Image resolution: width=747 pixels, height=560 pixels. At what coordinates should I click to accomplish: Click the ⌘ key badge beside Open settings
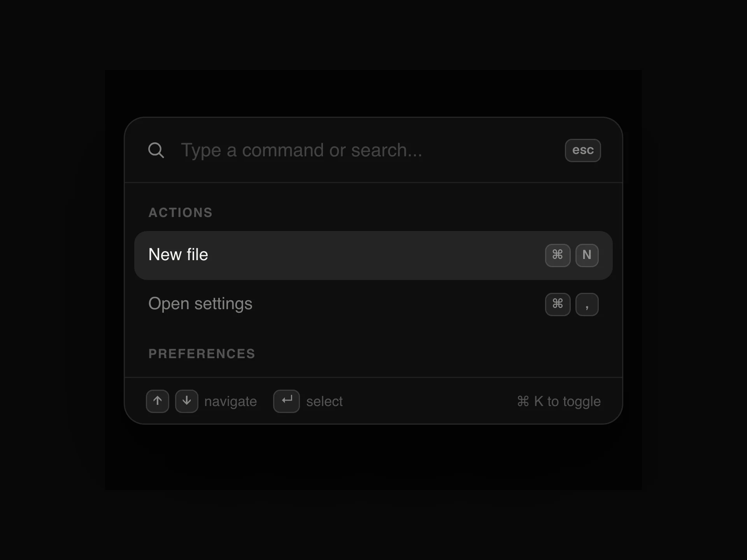(x=558, y=304)
